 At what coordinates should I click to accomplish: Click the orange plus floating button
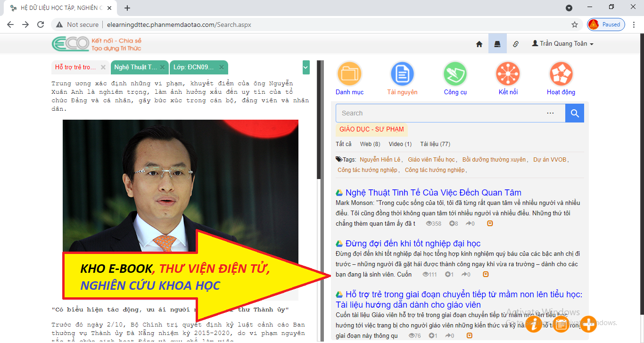tap(588, 324)
